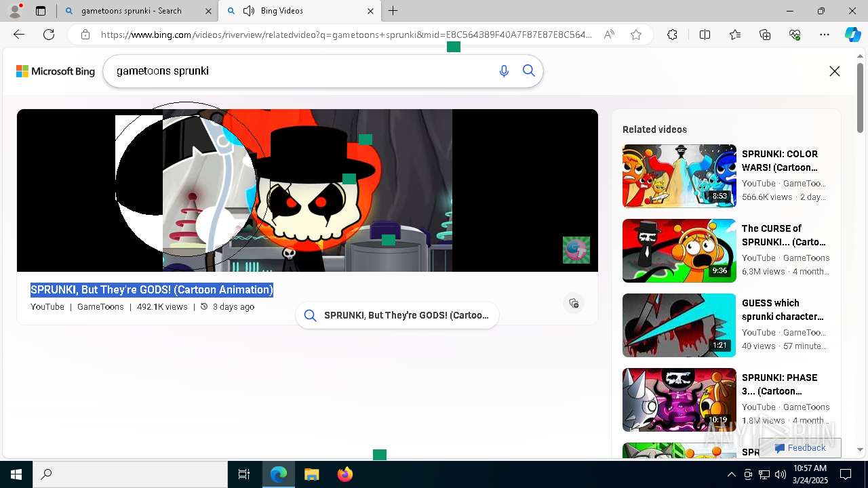Click the Bing search box text

coord(163,71)
